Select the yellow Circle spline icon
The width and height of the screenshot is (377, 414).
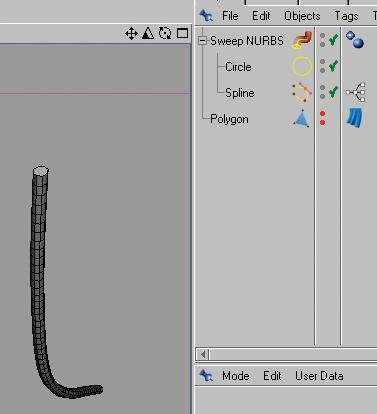pyautogui.click(x=302, y=66)
